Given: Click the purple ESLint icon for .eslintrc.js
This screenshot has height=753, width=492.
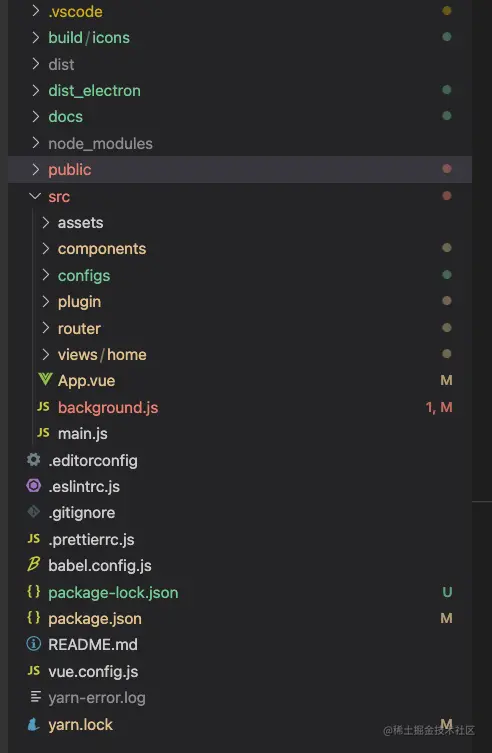Looking at the screenshot, I should (34, 486).
